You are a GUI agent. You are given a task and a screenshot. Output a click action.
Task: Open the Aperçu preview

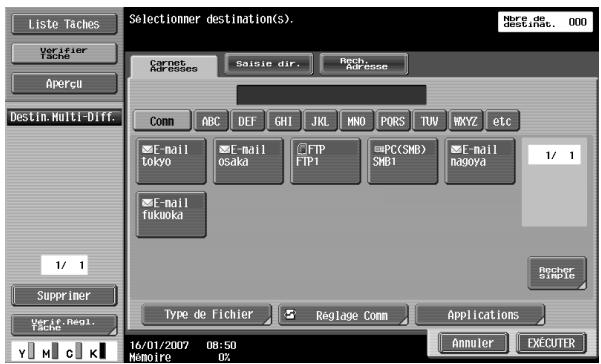point(64,83)
